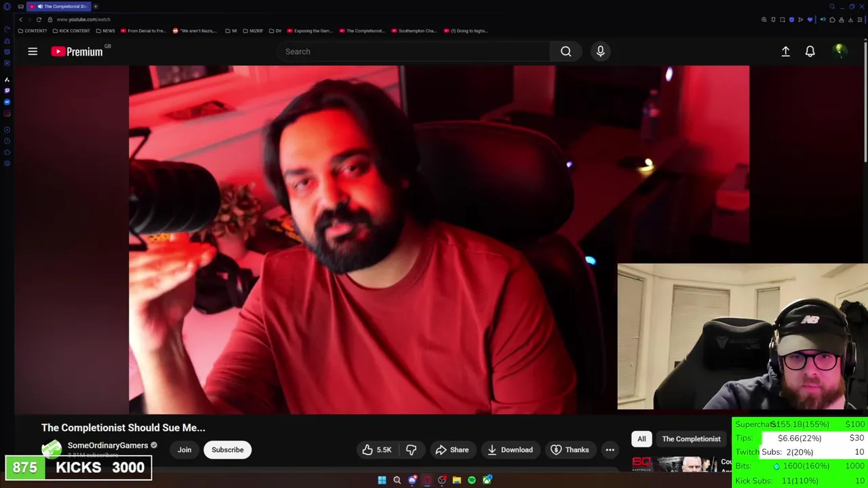This screenshot has height=488, width=868.
Task: Open Spotify from taskbar
Action: click(x=471, y=481)
